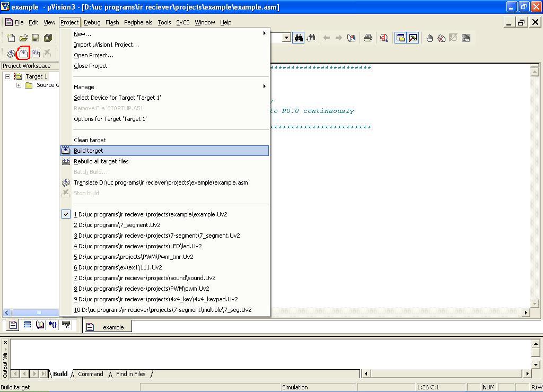Click the Navigate Forwards arrow icon
Screen dimensions: 543x392
[x=339, y=38]
